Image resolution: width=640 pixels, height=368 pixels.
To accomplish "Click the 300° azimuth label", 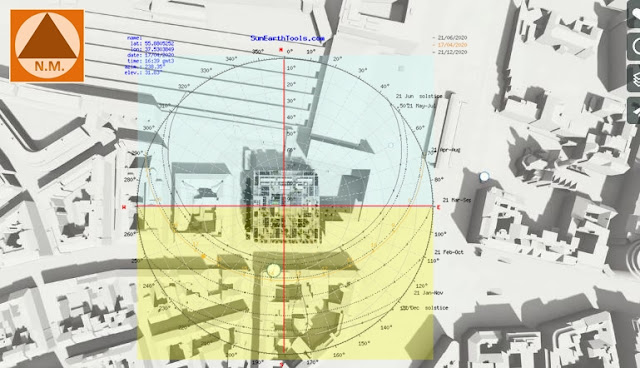I will (149, 128).
